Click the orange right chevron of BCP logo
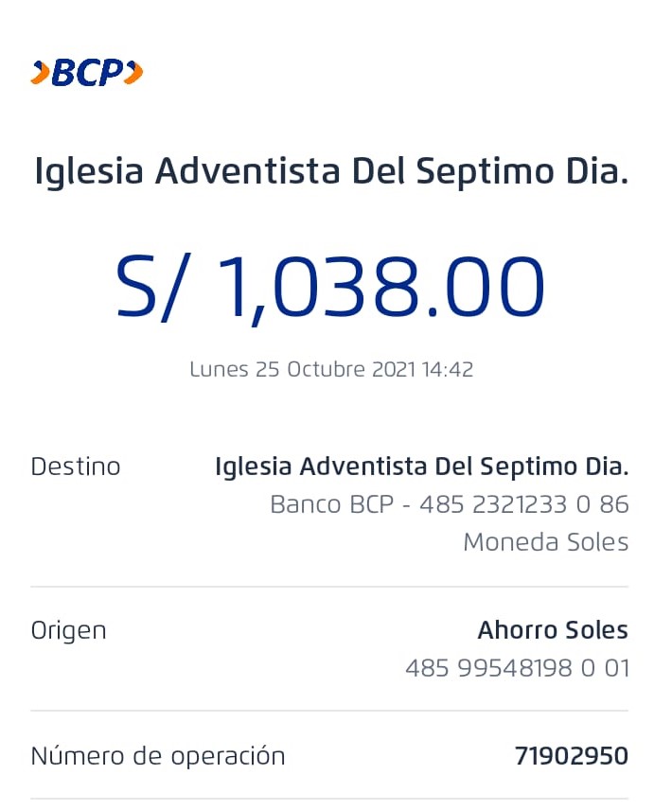672x810 pixels. click(133, 73)
